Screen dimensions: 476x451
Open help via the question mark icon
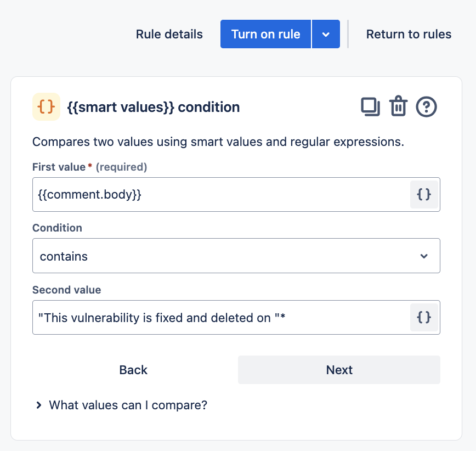click(x=427, y=107)
